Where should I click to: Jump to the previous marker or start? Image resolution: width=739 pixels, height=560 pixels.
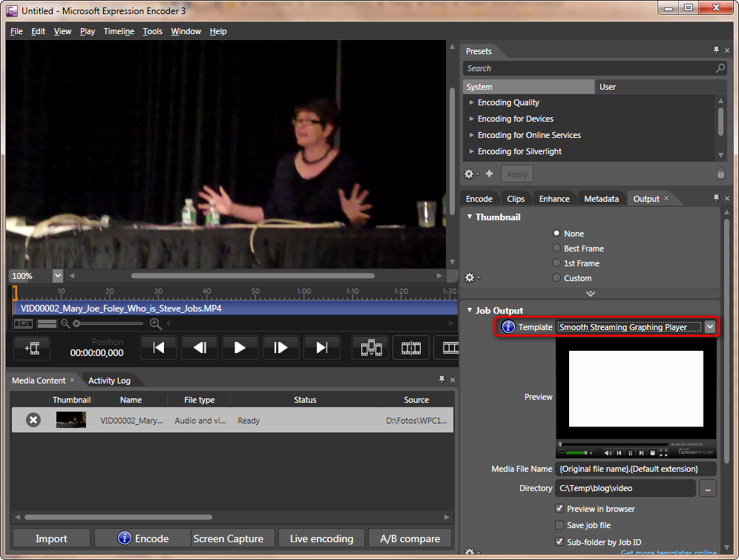(x=159, y=348)
